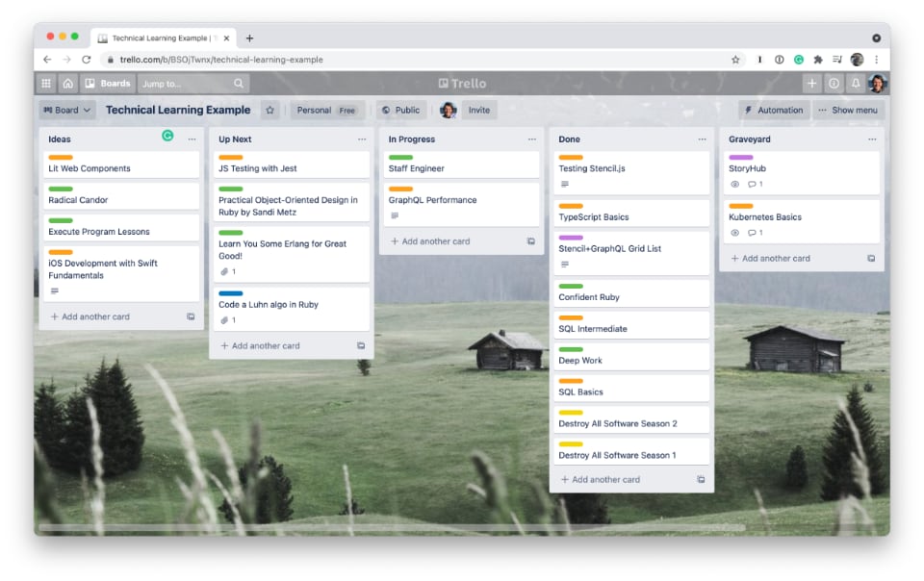
Task: Open the Boards menu button
Action: [x=108, y=84]
